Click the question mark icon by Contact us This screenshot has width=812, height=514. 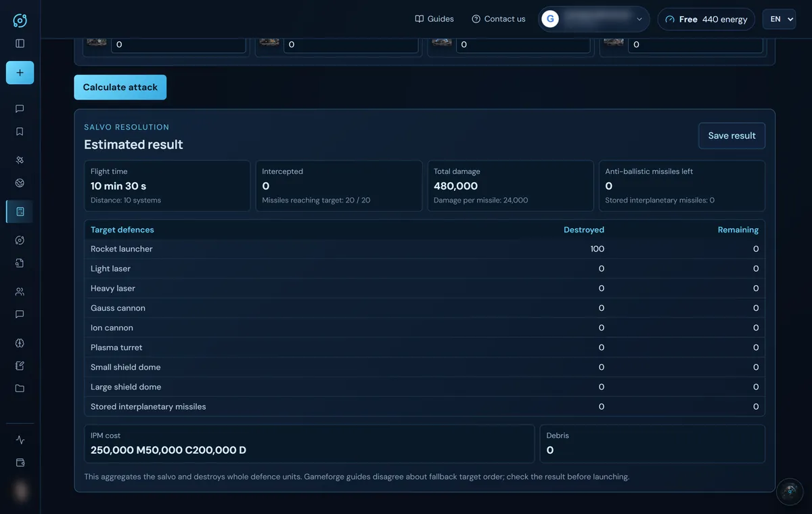(476, 19)
